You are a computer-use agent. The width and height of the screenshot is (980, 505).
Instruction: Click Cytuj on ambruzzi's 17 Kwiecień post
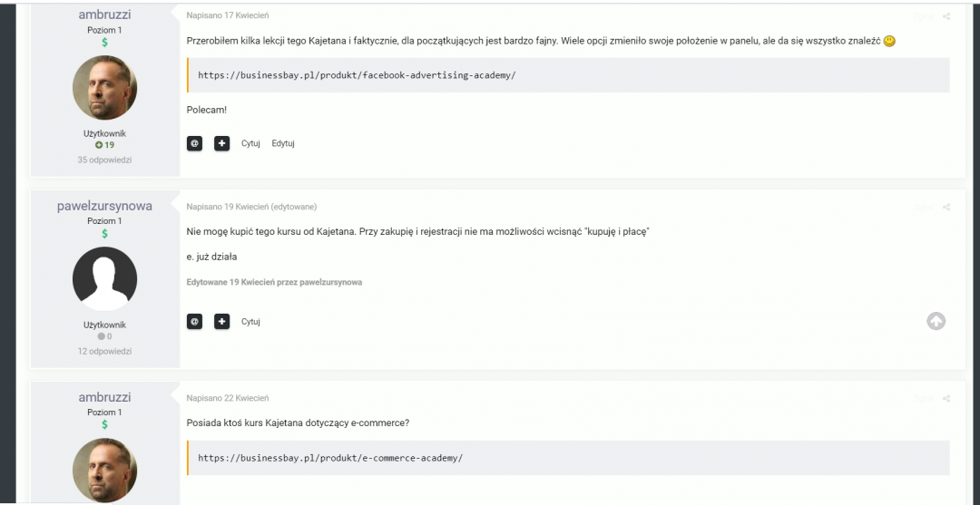(x=250, y=143)
